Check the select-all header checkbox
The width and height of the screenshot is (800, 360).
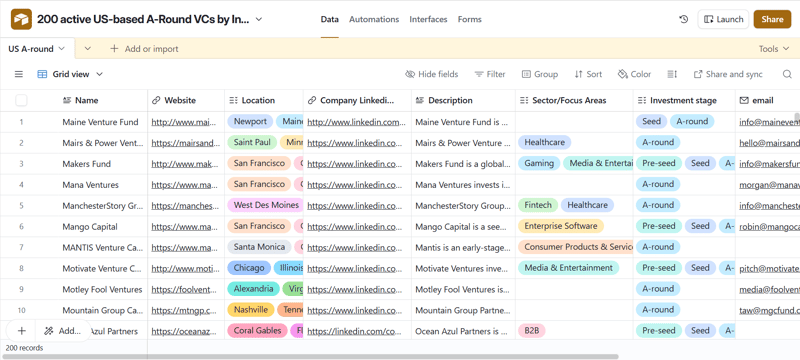point(21,100)
